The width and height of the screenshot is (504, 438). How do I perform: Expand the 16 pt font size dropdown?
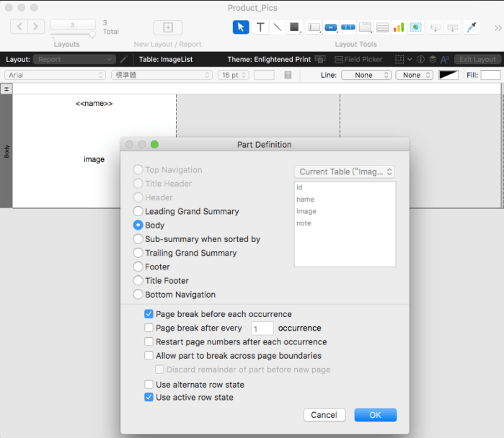tap(233, 75)
